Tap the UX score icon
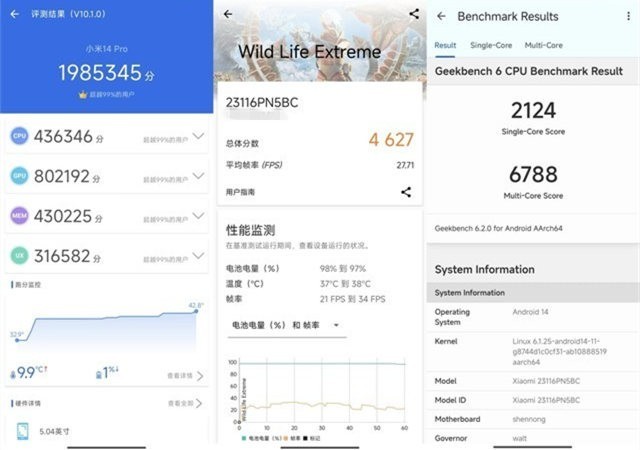Screen dimensions: 640x450 tap(19, 256)
